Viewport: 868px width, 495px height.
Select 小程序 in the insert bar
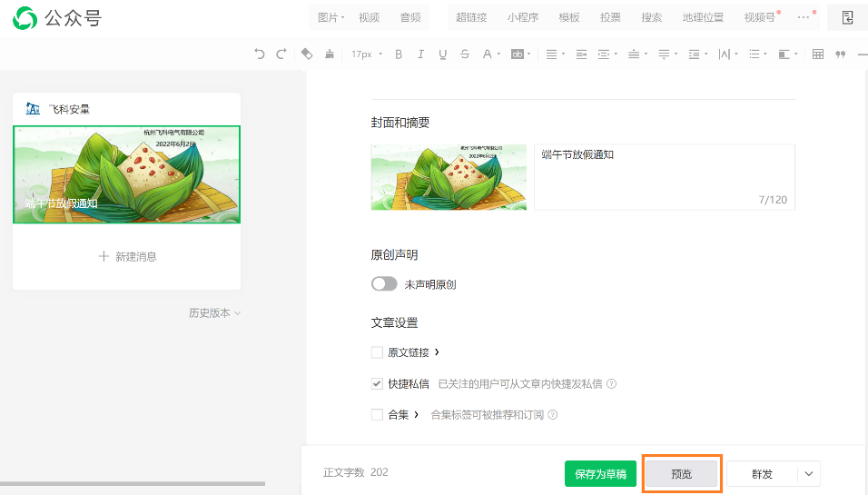coord(522,17)
